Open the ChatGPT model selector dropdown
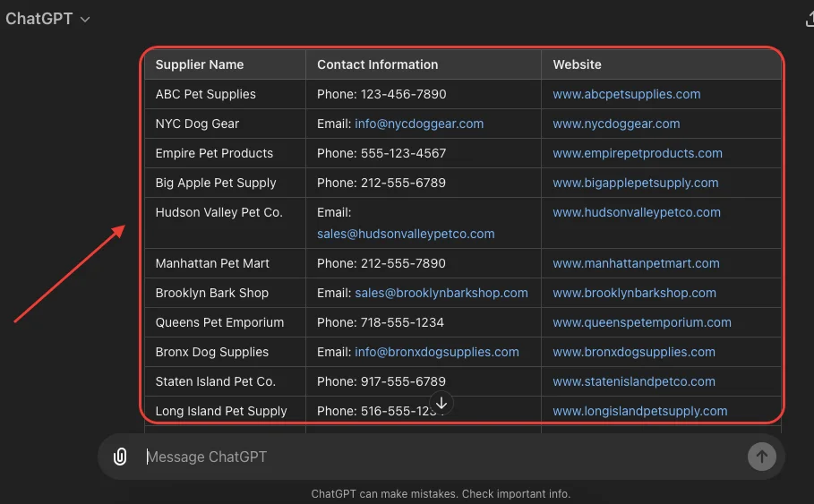The height and width of the screenshot is (504, 814). click(x=47, y=19)
